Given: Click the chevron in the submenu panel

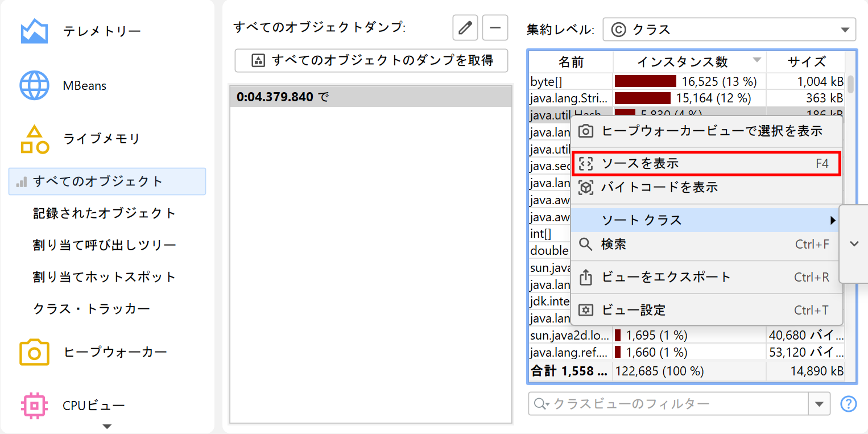Looking at the screenshot, I should tap(854, 243).
